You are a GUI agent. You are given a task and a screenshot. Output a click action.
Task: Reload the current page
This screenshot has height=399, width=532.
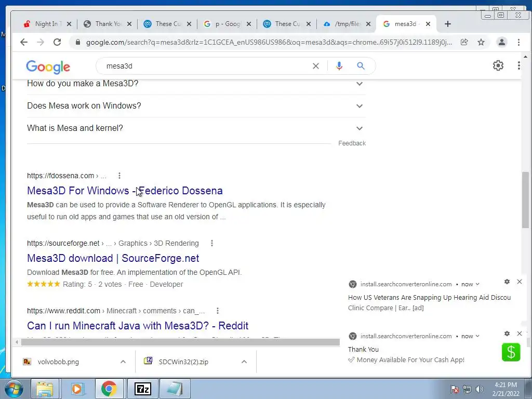point(57,42)
